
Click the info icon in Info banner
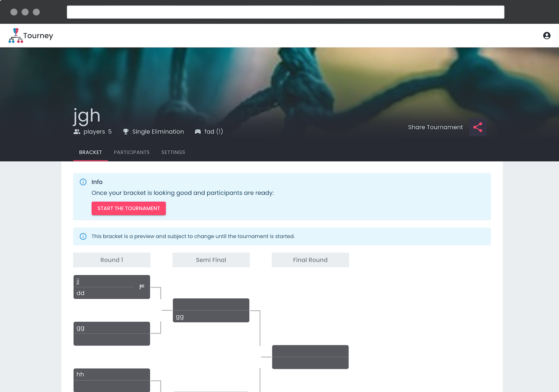point(83,182)
